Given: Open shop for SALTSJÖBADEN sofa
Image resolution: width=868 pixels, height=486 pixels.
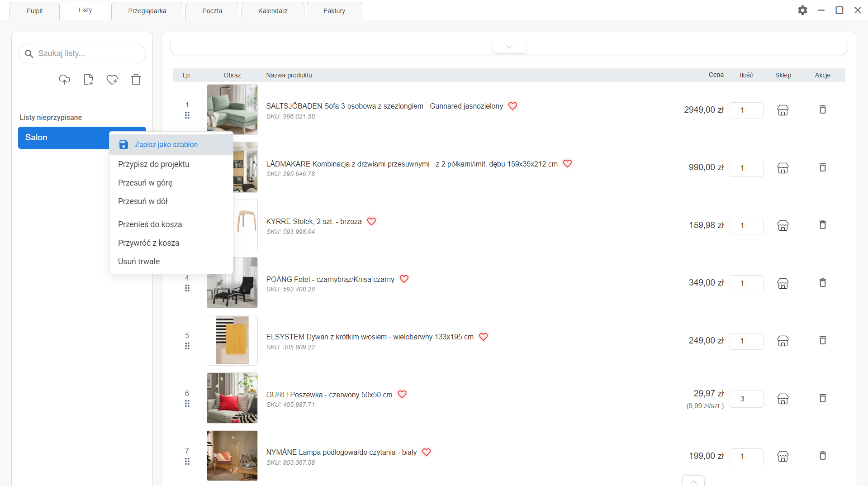Looking at the screenshot, I should coord(783,110).
